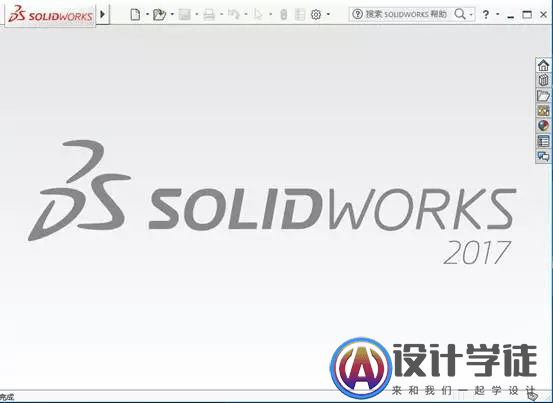553x403 pixels.
Task: Open the SOLIDWORKS Resources home tab
Action: (543, 65)
